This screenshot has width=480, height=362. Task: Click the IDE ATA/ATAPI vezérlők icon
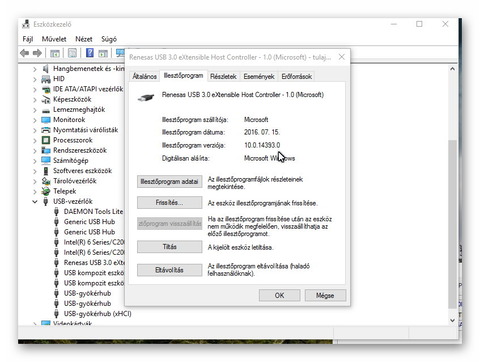(46, 89)
